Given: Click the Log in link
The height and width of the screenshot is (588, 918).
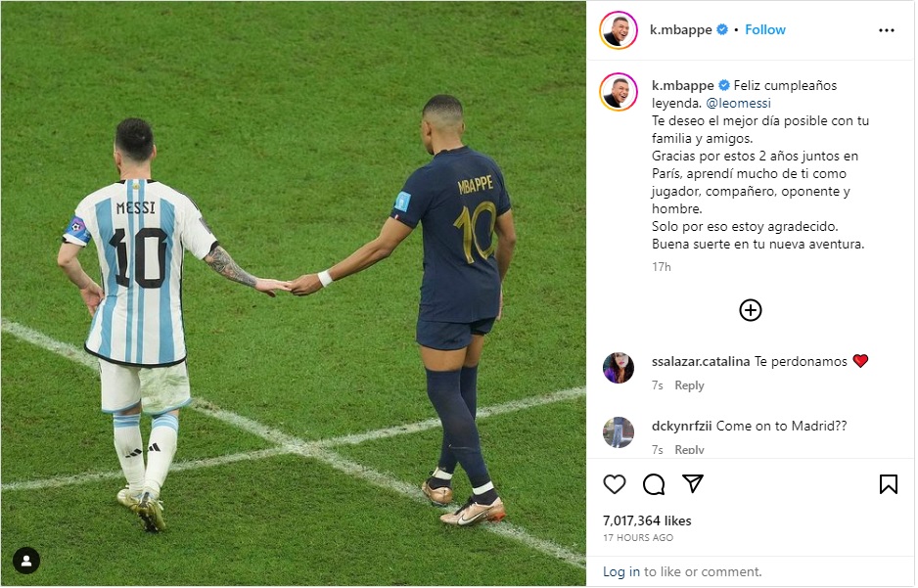Looking at the screenshot, I should click(621, 572).
